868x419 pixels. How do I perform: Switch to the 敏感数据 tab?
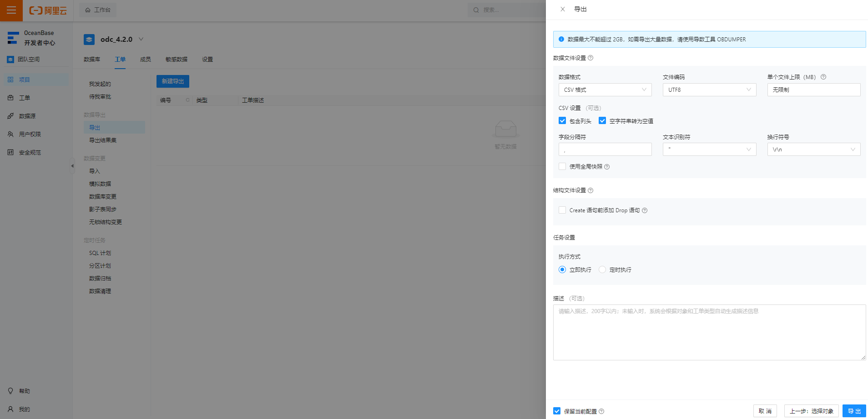point(177,60)
